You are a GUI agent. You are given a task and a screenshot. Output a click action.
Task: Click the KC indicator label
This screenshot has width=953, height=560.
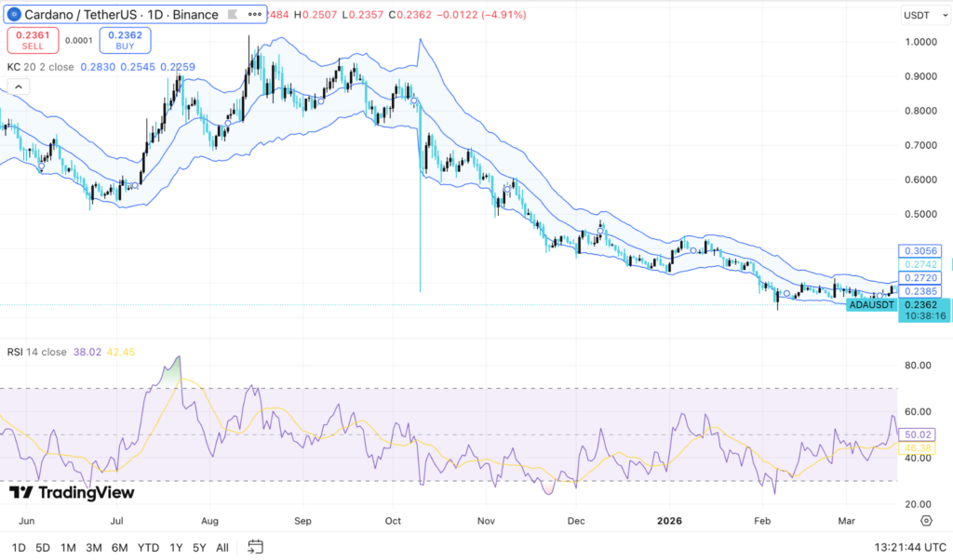(x=15, y=67)
